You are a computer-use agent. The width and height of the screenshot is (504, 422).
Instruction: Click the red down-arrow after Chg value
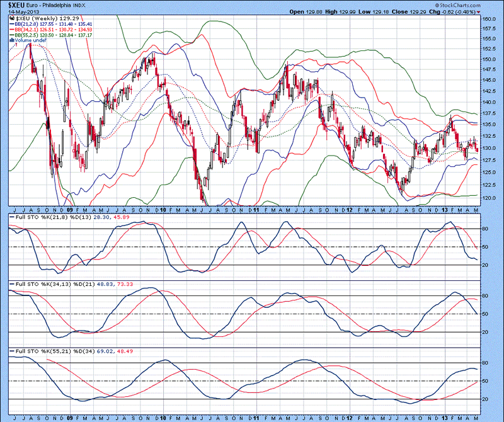(479, 12)
